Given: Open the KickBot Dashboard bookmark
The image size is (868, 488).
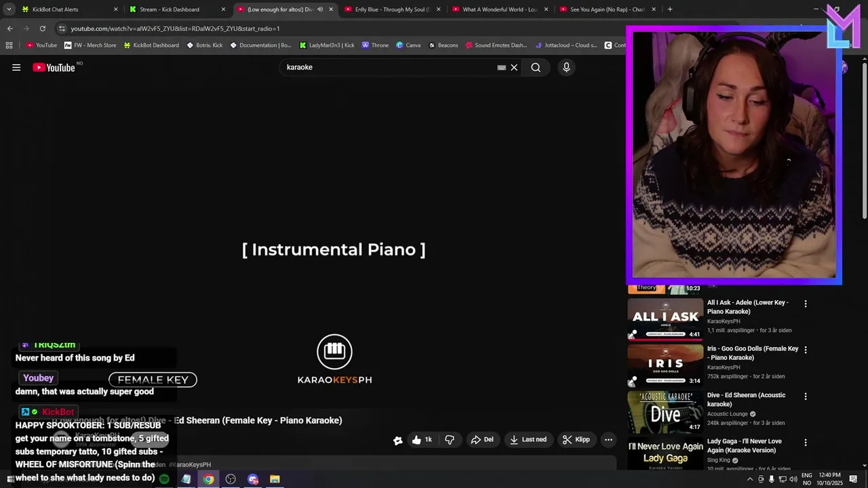Looking at the screenshot, I should click(151, 45).
